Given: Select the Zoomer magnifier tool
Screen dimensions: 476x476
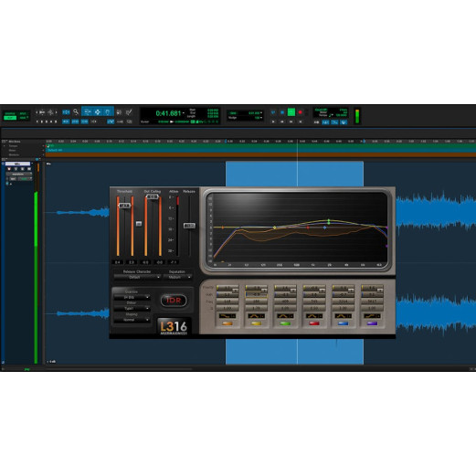Looking at the screenshot, I should [x=76, y=111].
